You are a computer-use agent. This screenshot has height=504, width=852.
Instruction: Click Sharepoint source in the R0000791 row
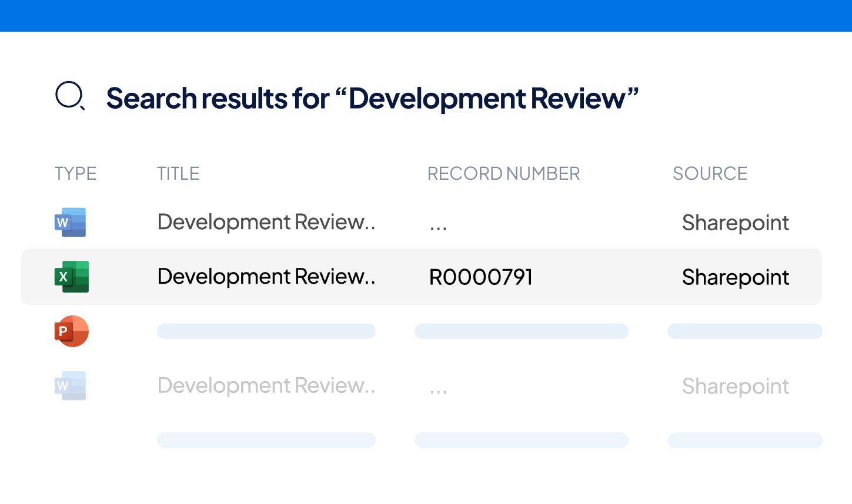[x=736, y=277]
